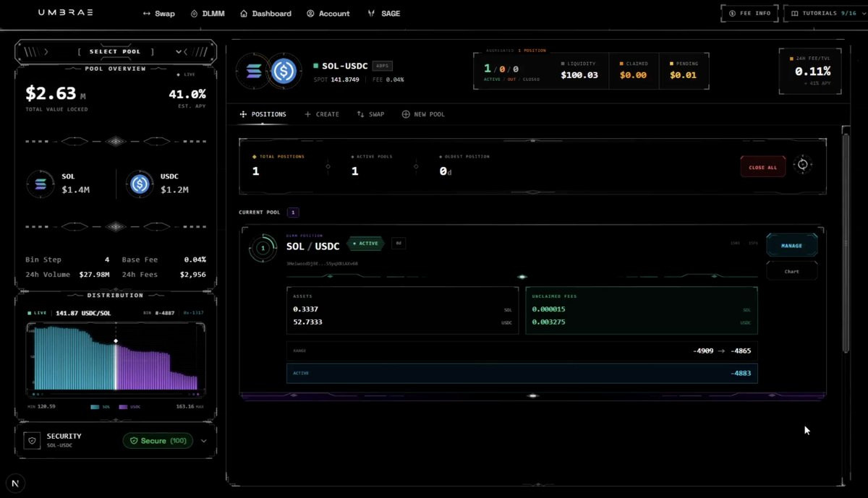Screen dimensions: 868x498
Task: Click the chevron arrow in Select Pool bar
Action: 179,52
